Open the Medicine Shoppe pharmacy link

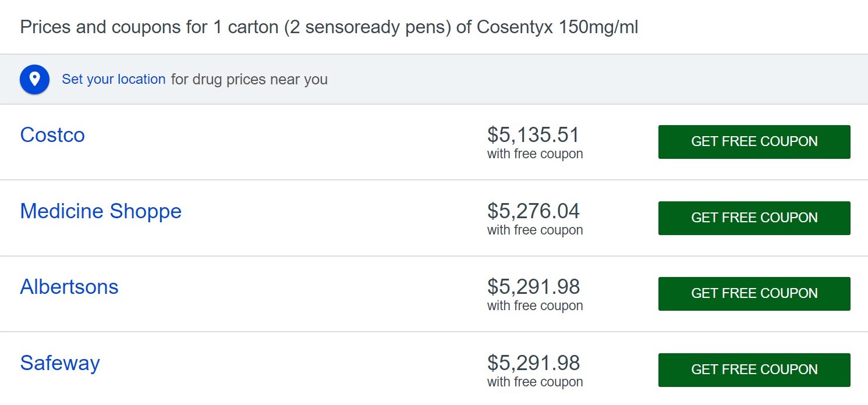tap(101, 211)
